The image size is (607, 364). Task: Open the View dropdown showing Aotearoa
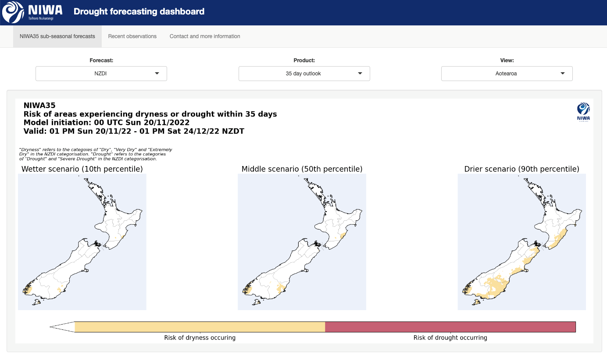pyautogui.click(x=507, y=74)
